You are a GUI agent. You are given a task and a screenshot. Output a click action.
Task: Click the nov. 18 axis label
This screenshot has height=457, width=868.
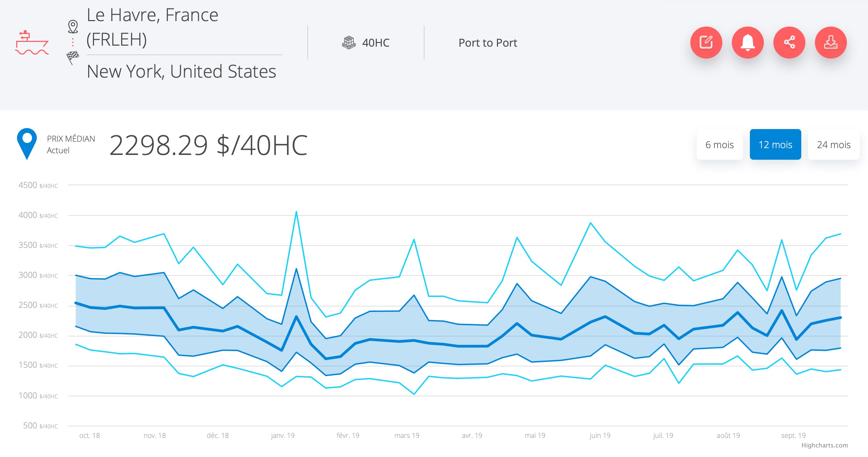[155, 435]
